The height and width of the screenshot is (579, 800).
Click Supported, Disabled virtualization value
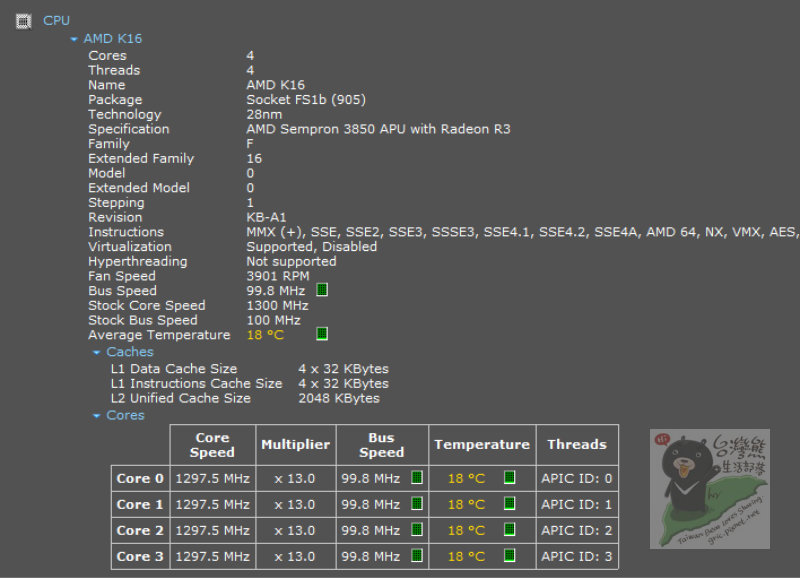point(312,247)
